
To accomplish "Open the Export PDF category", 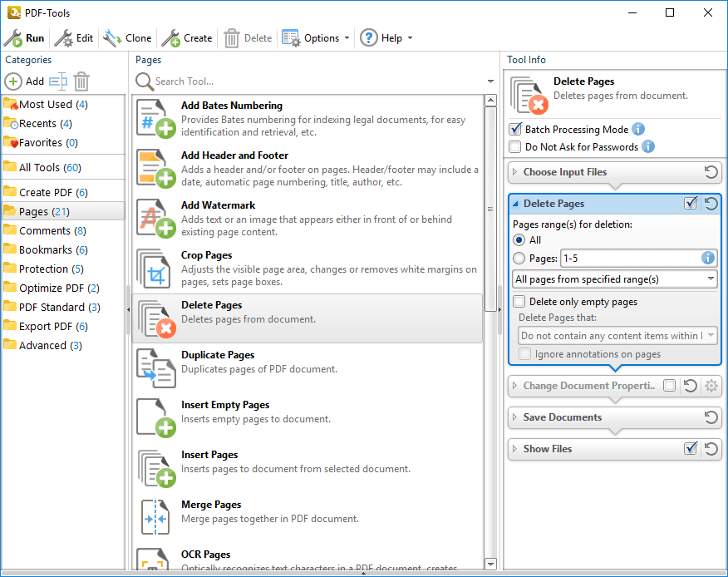I will pos(63,327).
